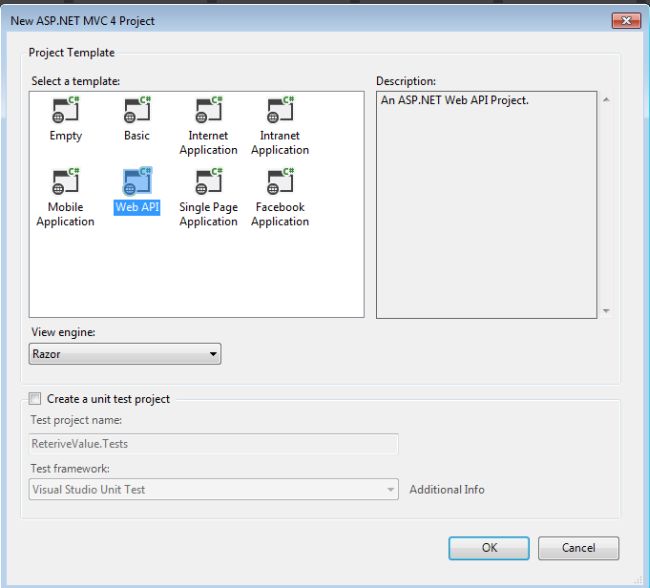Click the 'Web API' label text

pos(137,207)
